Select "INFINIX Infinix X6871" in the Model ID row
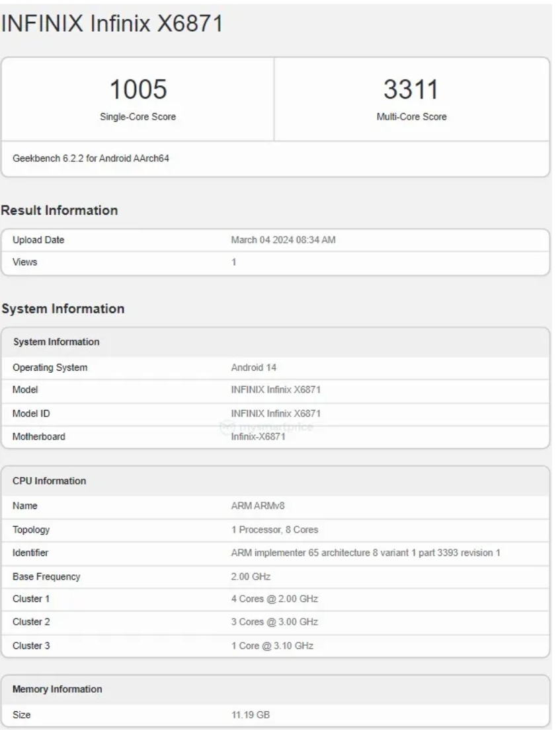560x737 pixels. tap(276, 414)
